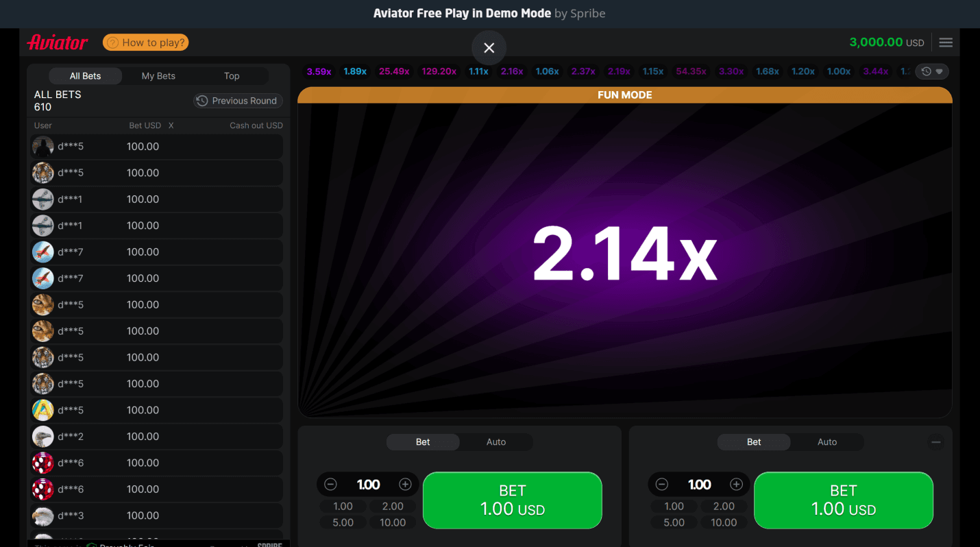Select Bet mode in the left panel

click(423, 442)
